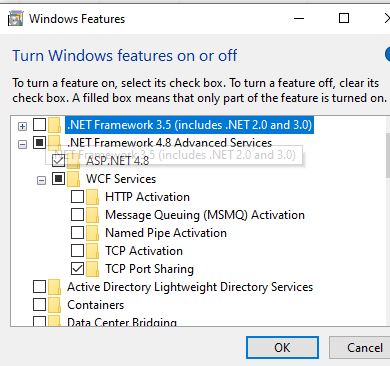Select the Named Pipe Activation label

(166, 233)
